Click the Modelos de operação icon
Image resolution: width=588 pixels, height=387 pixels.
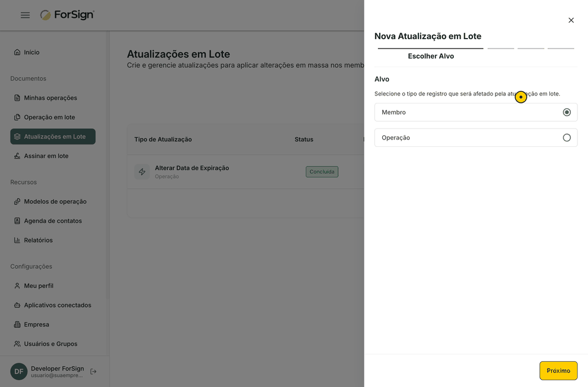click(x=17, y=201)
